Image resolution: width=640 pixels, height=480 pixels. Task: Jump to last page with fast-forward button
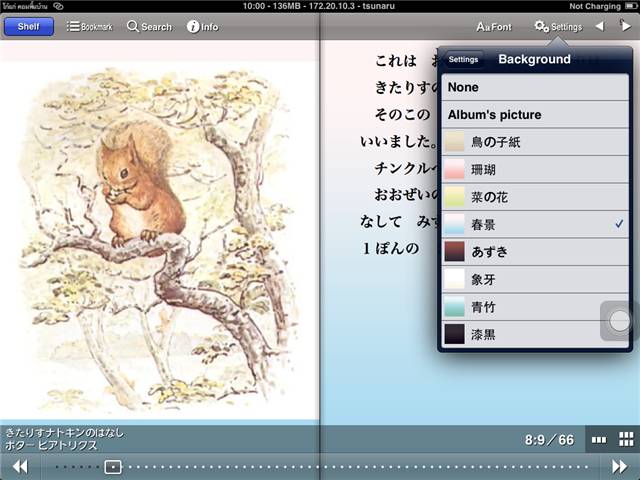(620, 467)
